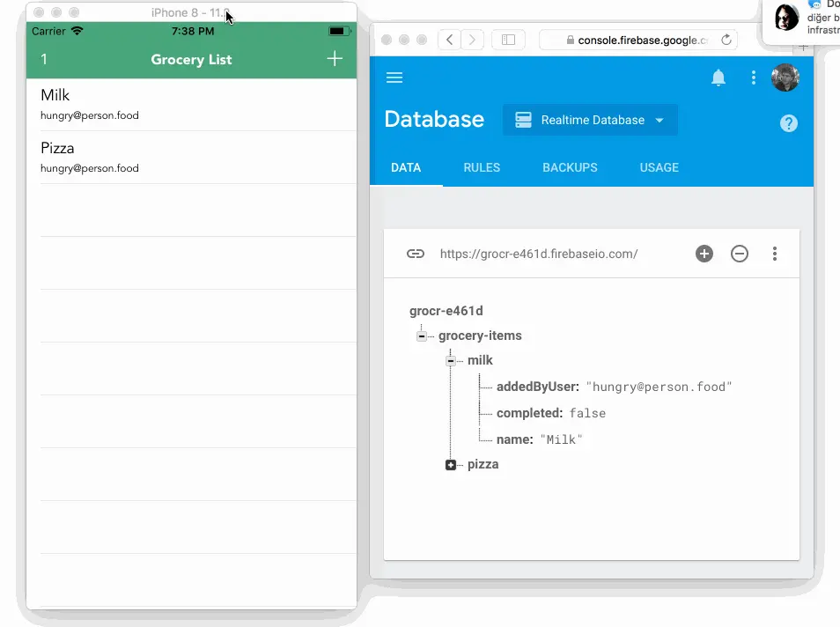Switch to the RULES tab
The width and height of the screenshot is (840, 627).
click(x=482, y=167)
